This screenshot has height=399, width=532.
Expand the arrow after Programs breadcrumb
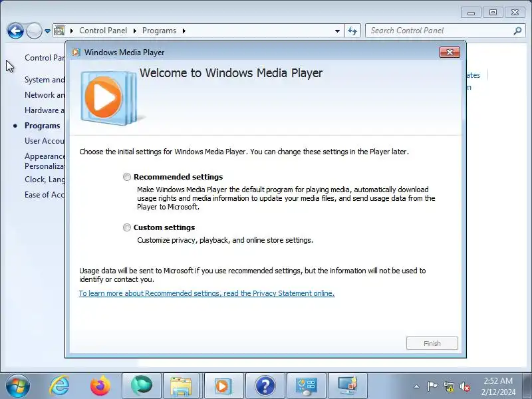click(184, 31)
